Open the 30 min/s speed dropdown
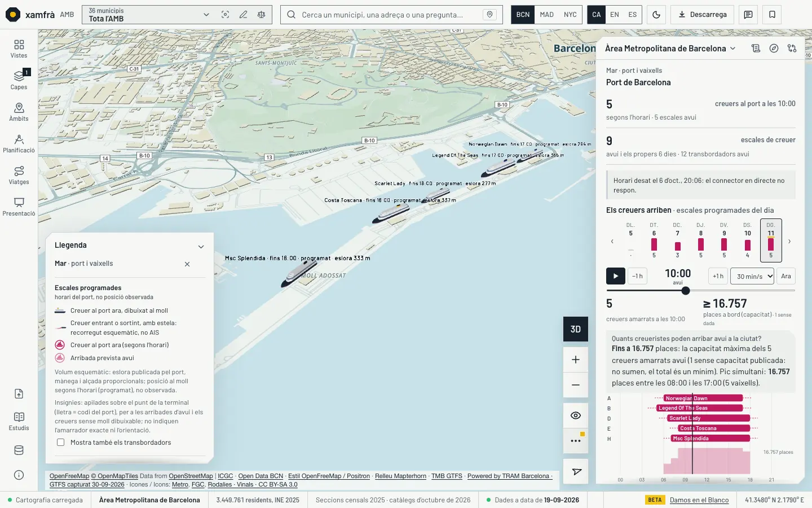Viewport: 812px width, 508px height. (752, 276)
